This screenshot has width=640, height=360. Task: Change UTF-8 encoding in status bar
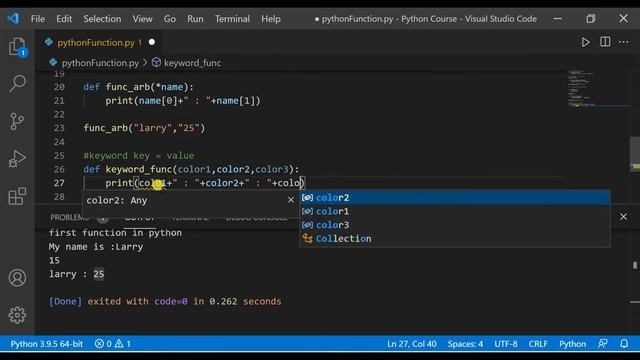click(x=506, y=344)
